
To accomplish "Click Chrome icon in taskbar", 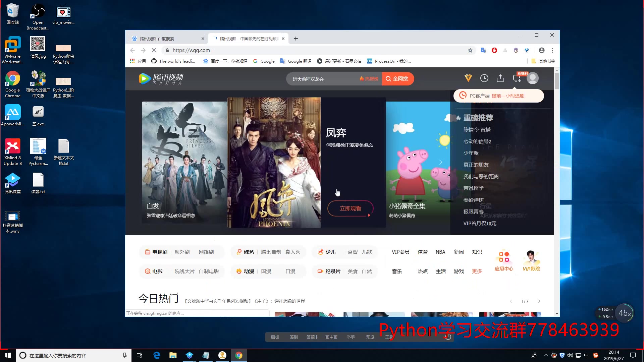I will (x=239, y=355).
